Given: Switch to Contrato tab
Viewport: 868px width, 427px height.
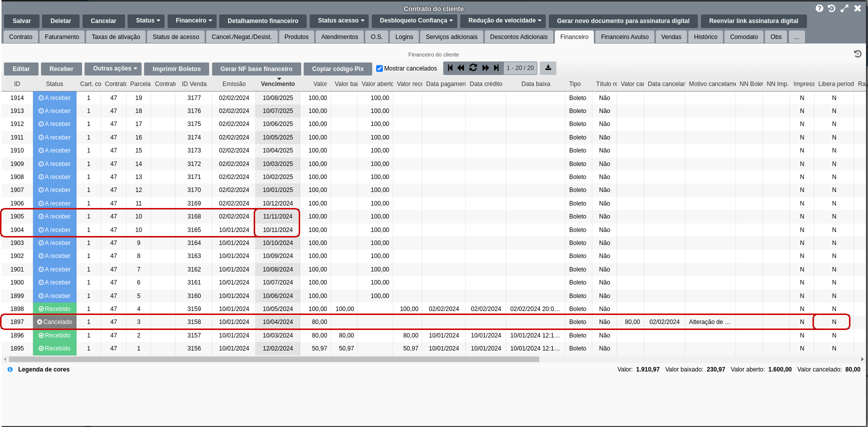Looking at the screenshot, I should (x=21, y=37).
